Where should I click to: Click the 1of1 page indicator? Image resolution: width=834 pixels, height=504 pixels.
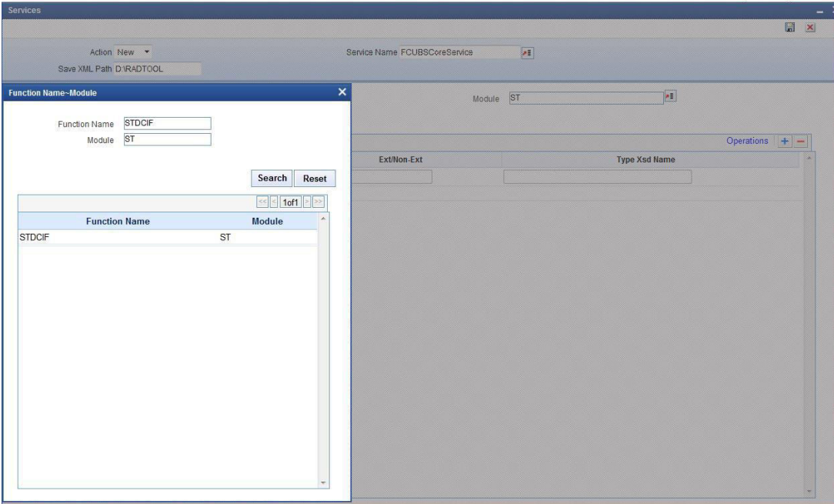point(290,202)
